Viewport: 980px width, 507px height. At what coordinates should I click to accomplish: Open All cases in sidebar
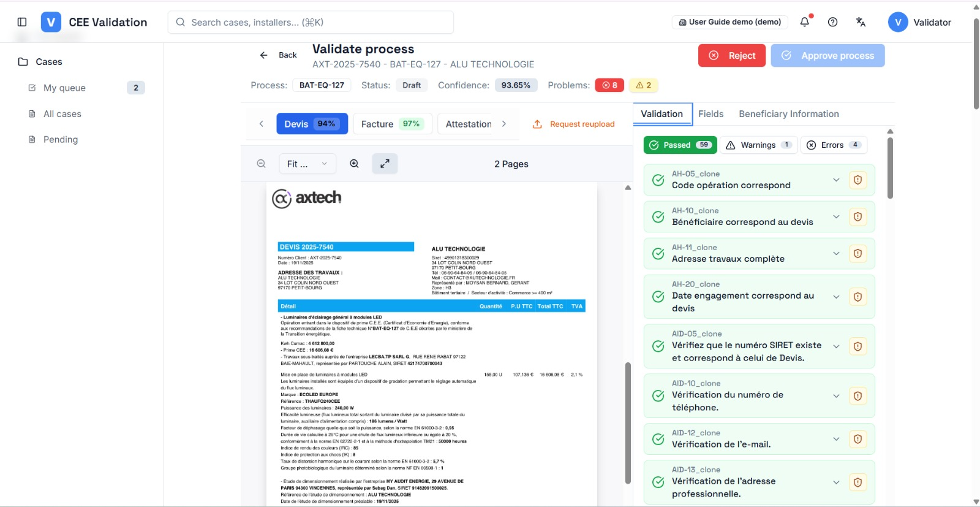pyautogui.click(x=86, y=114)
